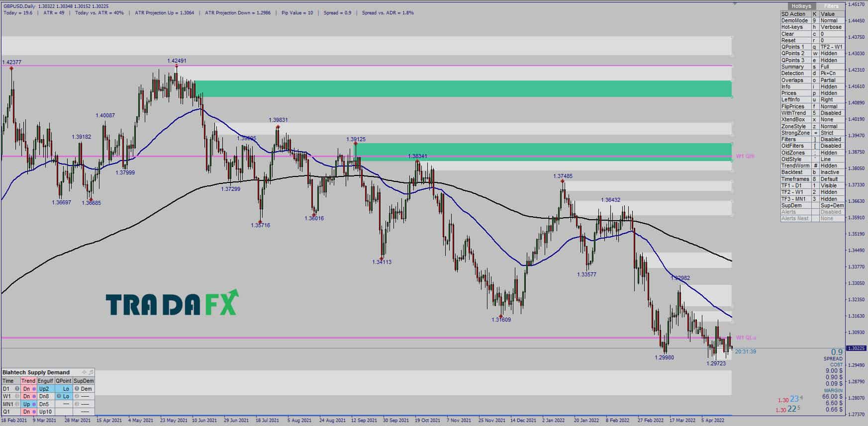Click the Reset action row
The width and height of the screenshot is (868, 426).
(x=812, y=40)
